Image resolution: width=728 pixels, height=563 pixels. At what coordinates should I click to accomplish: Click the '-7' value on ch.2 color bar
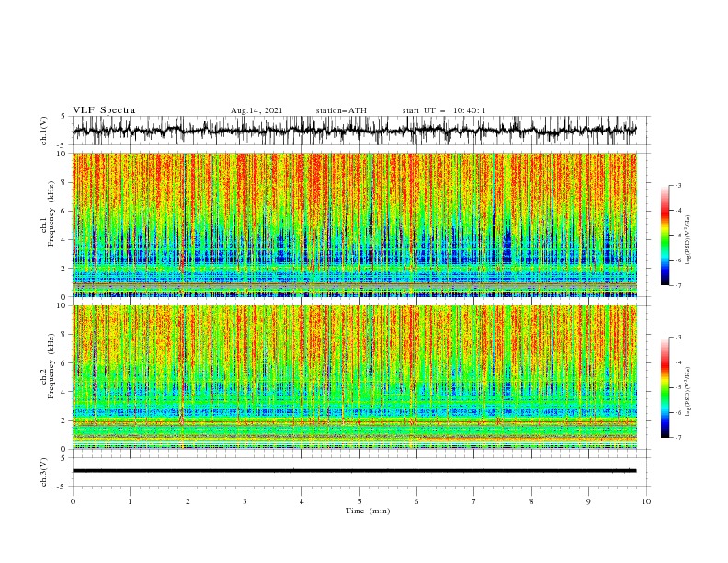tap(677, 438)
